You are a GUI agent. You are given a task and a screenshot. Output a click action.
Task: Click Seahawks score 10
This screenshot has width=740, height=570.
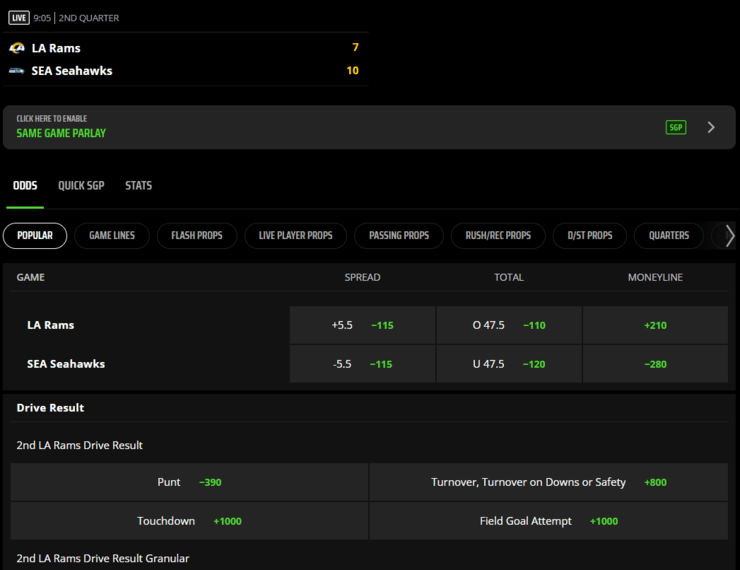click(353, 70)
